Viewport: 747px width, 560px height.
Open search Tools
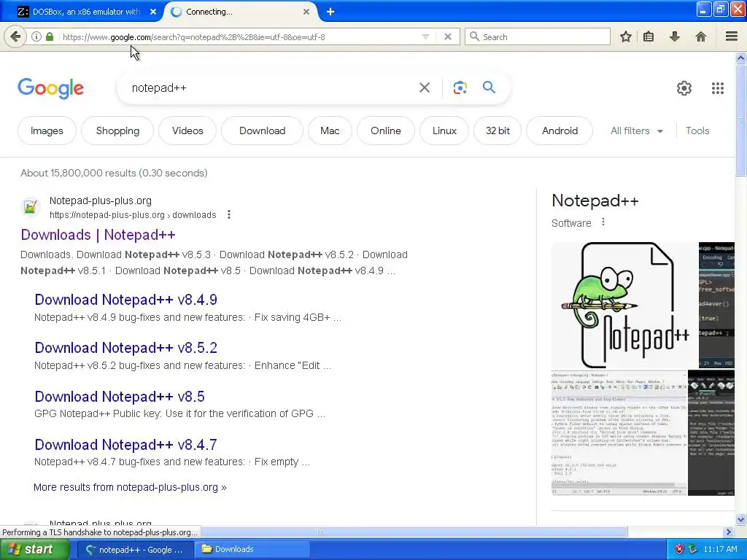click(x=697, y=131)
